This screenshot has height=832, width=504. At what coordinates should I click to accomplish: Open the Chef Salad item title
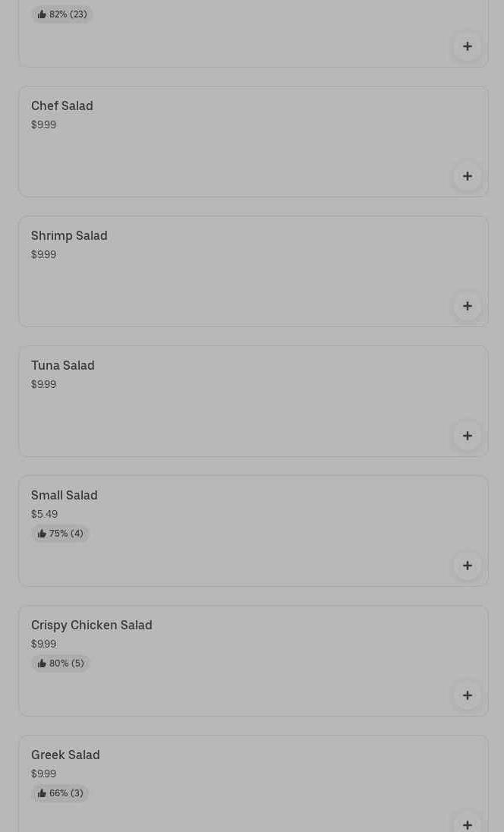tap(62, 106)
